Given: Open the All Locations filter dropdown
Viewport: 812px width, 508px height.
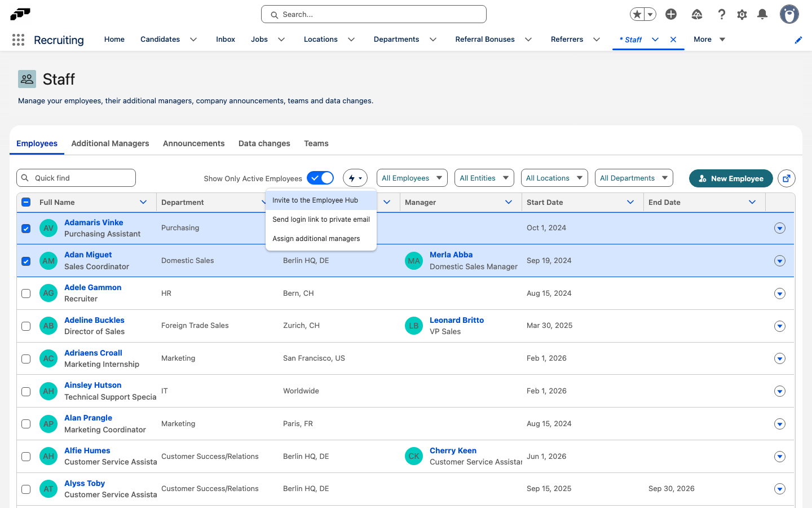Looking at the screenshot, I should pos(554,178).
